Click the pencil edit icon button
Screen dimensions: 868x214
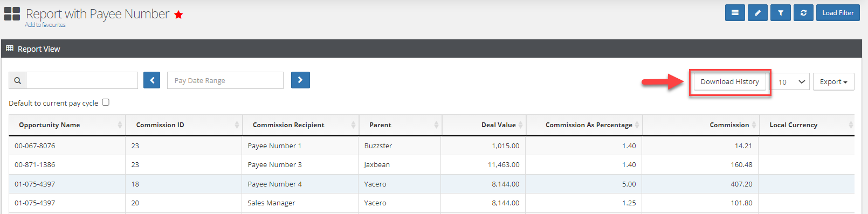[x=757, y=12]
